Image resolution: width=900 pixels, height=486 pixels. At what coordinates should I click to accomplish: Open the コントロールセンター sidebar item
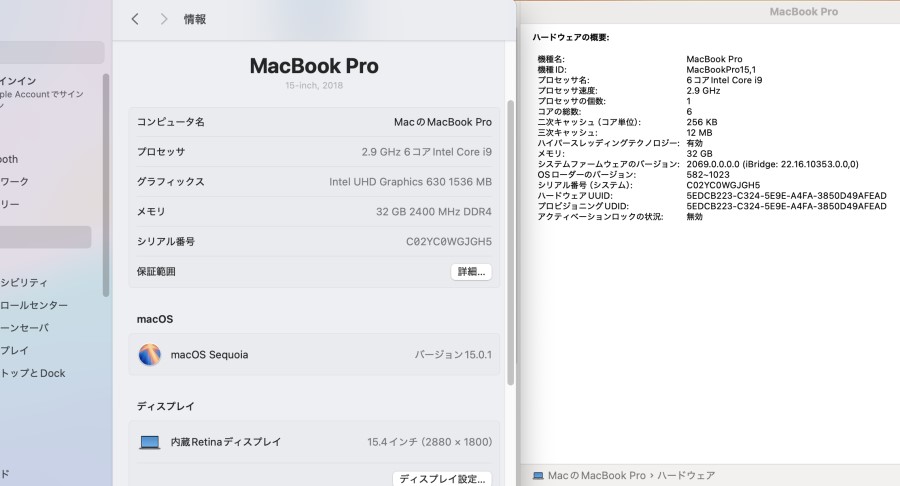tap(34, 305)
